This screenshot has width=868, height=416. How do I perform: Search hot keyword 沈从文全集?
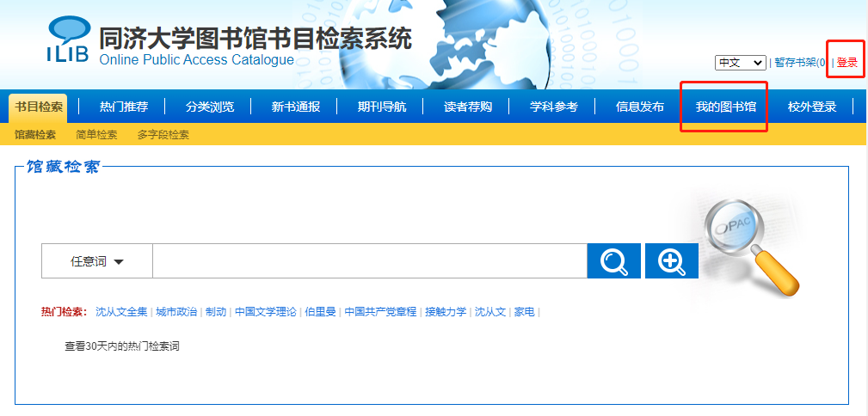[x=121, y=312]
